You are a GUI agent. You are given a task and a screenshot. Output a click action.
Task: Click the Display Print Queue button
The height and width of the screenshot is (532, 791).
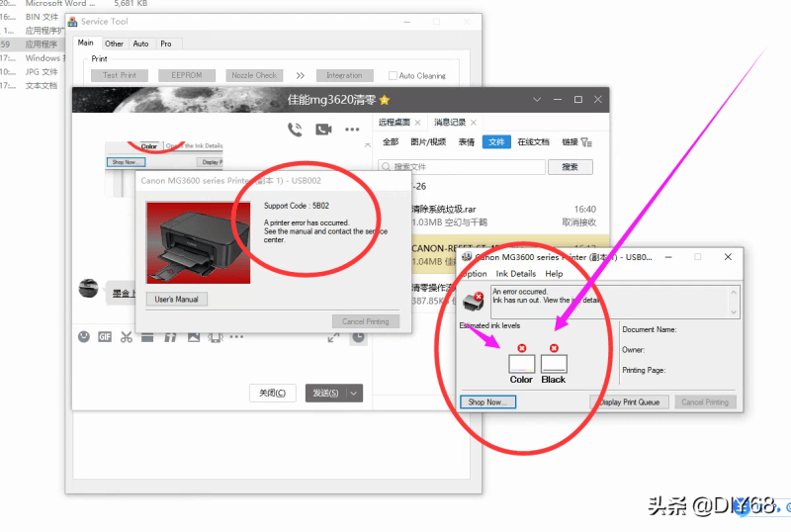pyautogui.click(x=631, y=402)
